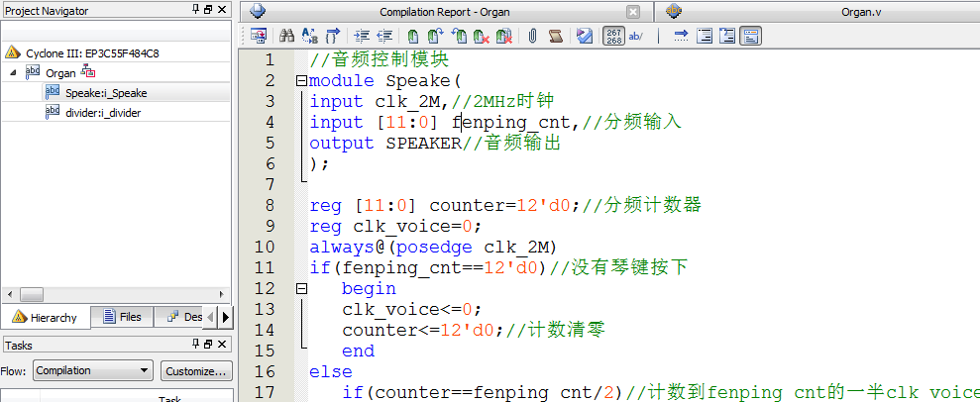Jump to the previous bookmark
The width and height of the screenshot is (980, 402).
pyautogui.click(x=459, y=36)
